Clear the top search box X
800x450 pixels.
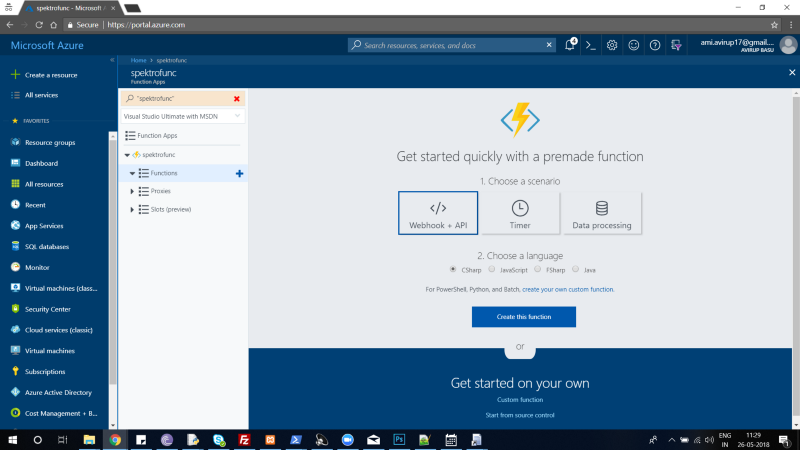tap(549, 45)
